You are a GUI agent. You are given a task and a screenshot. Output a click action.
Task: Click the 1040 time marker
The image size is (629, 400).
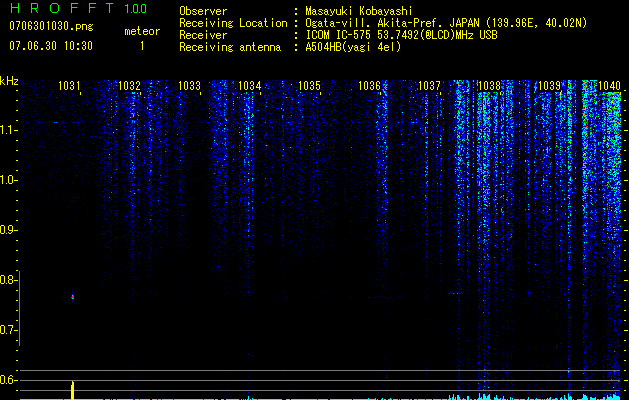609,85
